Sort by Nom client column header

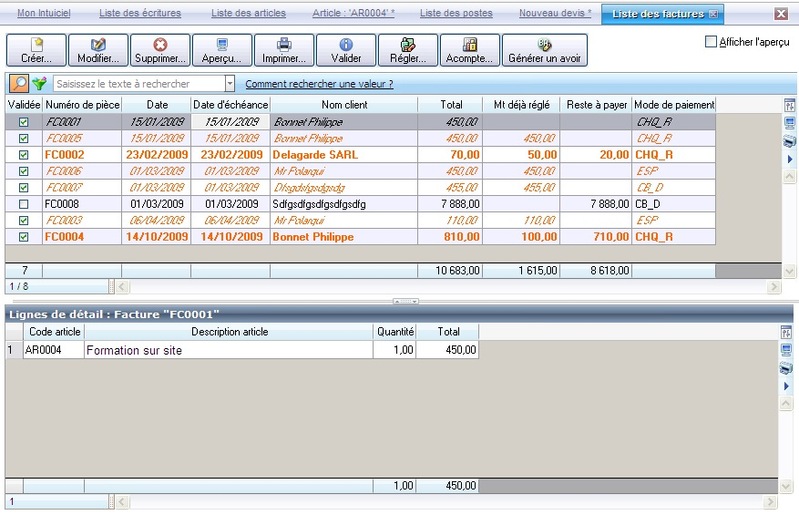coord(344,104)
